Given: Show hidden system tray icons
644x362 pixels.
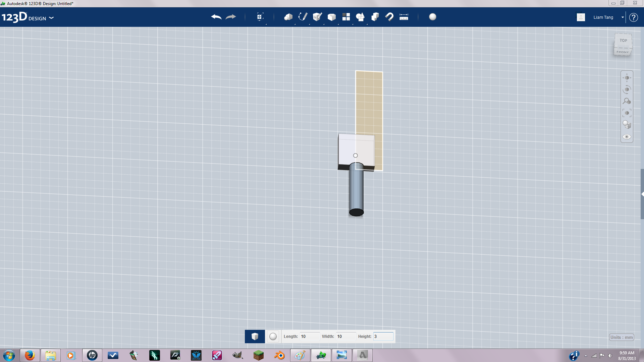Looking at the screenshot, I should pos(586,356).
